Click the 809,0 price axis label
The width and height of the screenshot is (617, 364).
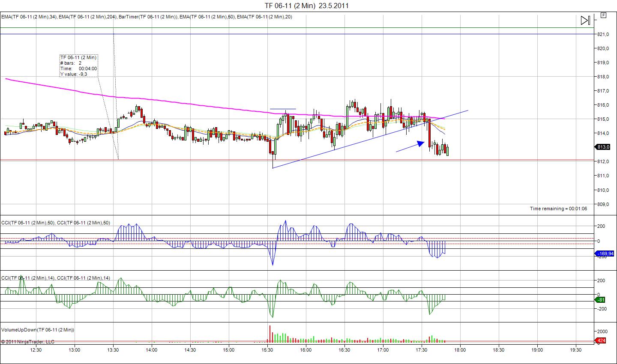(x=603, y=204)
